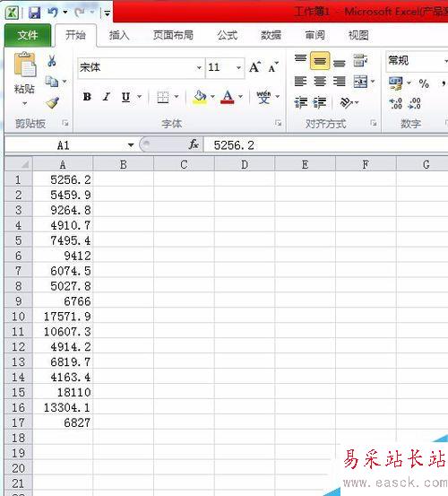The width and height of the screenshot is (448, 496).
Task: Click the Text Orientation icon
Action: 346,102
